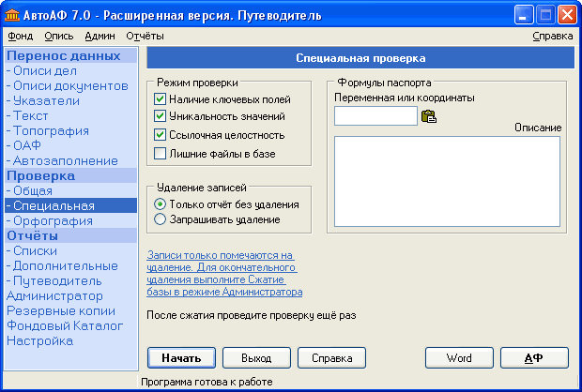Click inside the Описание text area
Image resolution: width=582 pixels, height=392 pixels.
pyautogui.click(x=447, y=181)
